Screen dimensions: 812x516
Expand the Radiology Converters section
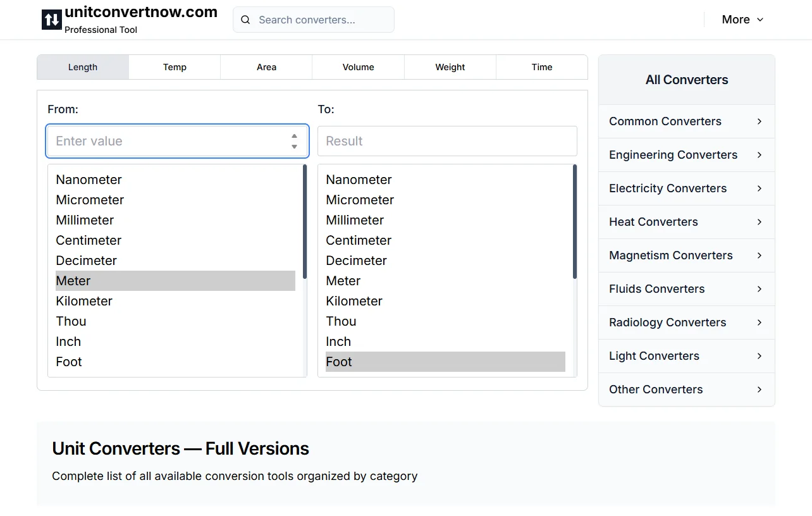coord(686,322)
